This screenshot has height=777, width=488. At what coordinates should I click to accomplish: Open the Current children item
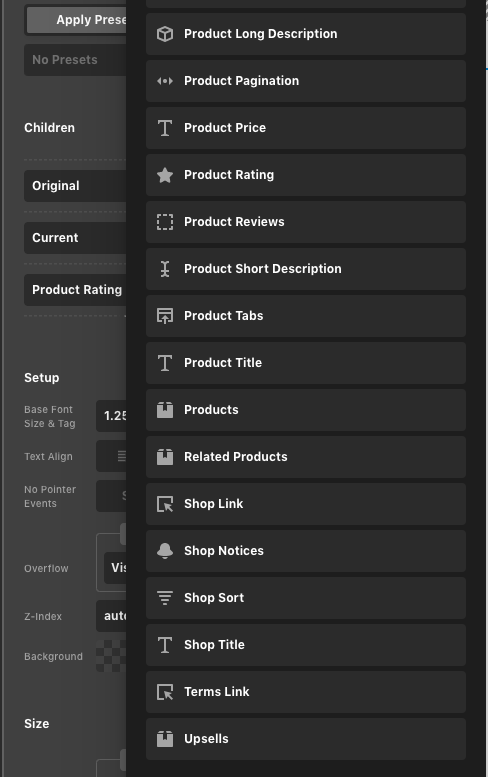point(75,238)
